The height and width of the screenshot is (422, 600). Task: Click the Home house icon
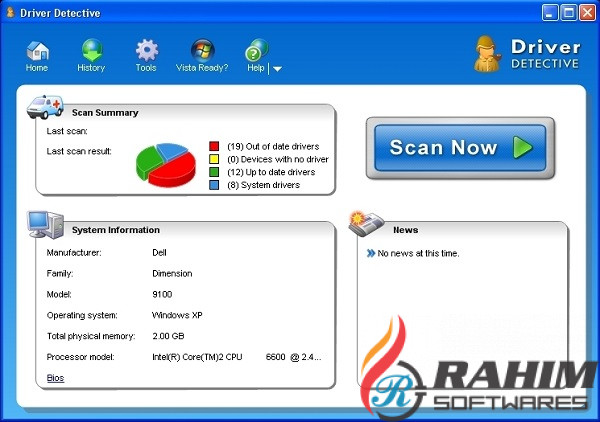[37, 50]
